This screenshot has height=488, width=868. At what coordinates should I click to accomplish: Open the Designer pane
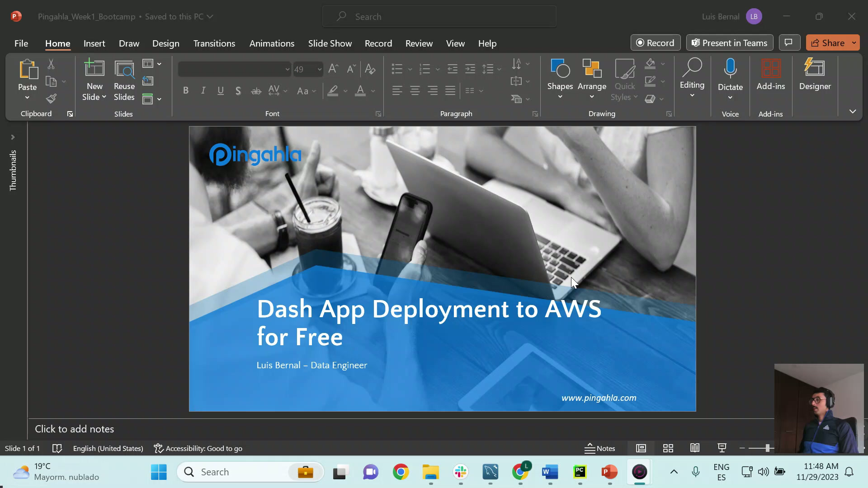tap(815, 75)
